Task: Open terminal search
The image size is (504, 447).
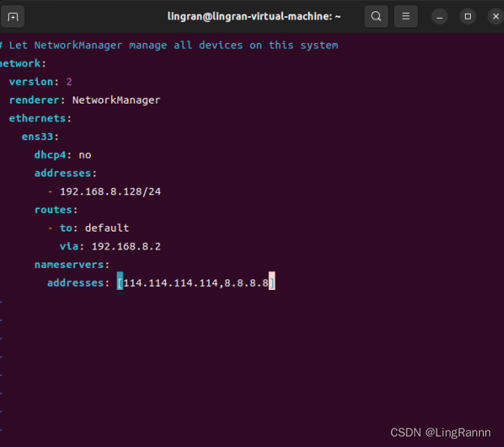Action: (376, 16)
